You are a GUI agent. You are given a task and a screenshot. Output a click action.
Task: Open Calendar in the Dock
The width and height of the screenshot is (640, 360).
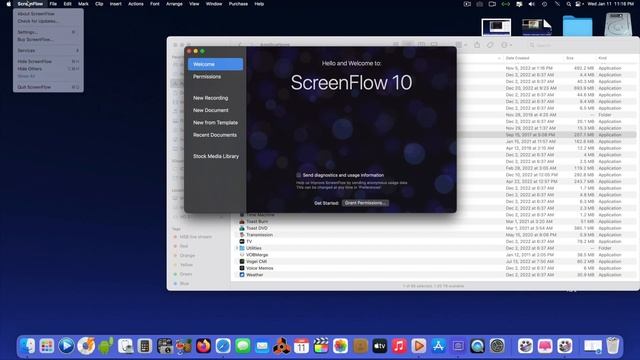(301, 346)
